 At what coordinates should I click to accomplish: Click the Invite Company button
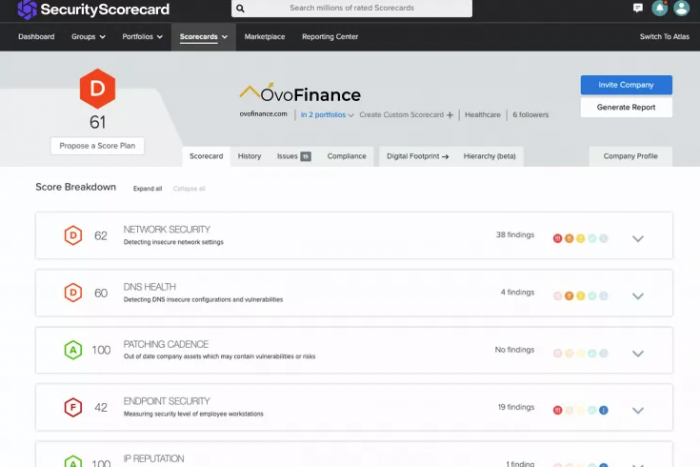626,85
